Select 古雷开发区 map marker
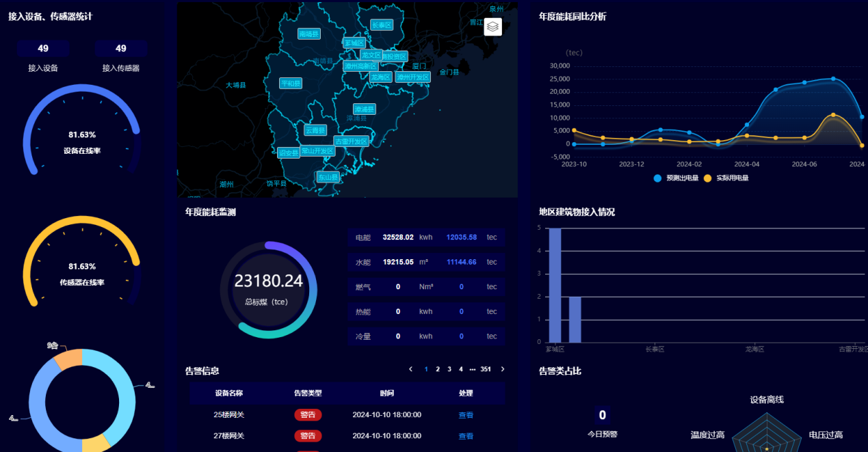This screenshot has height=452, width=868. pyautogui.click(x=352, y=141)
